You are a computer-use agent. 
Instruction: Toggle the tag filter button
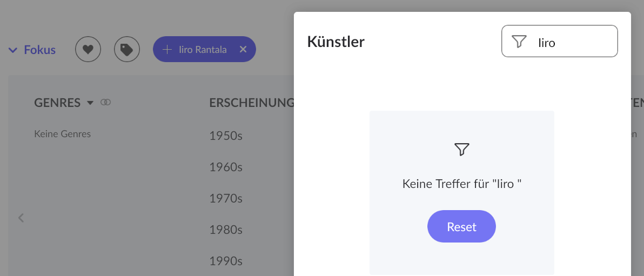127,50
